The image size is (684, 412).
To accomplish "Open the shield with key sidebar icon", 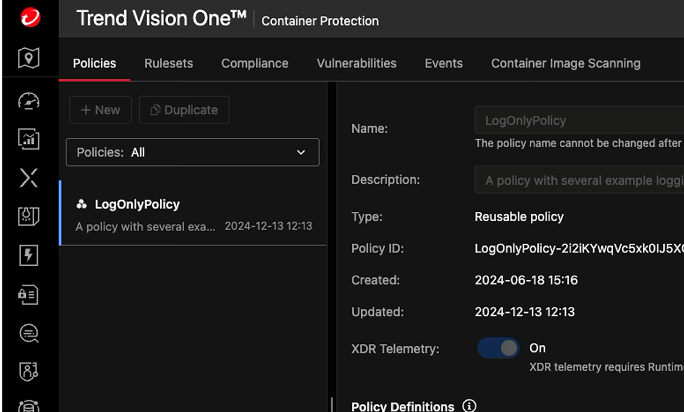I will click(29, 372).
